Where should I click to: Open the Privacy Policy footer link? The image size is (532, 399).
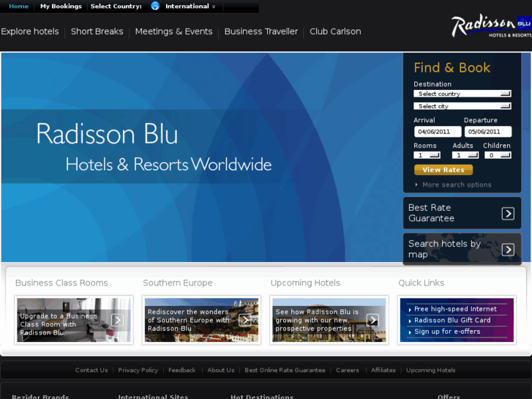click(138, 370)
